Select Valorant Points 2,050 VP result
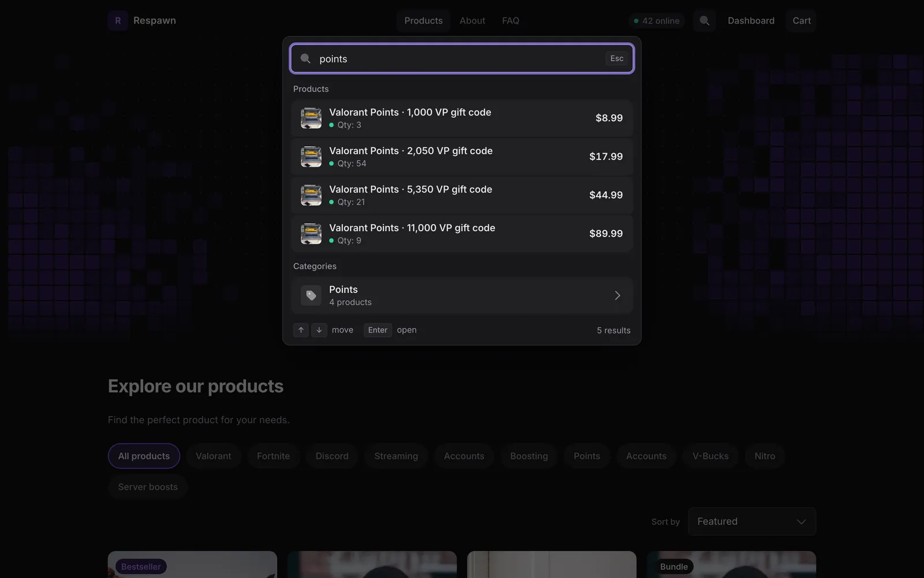924x578 pixels. click(x=462, y=157)
